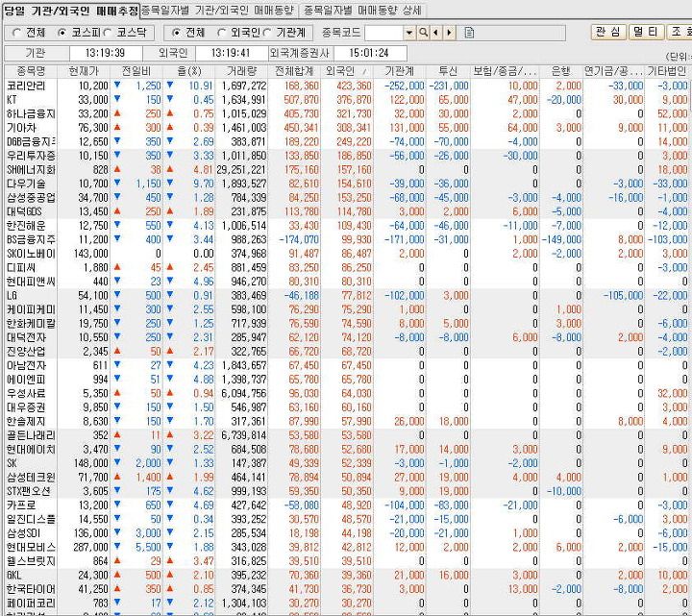The height and width of the screenshot is (616, 692).
Task: Switch to 종목일자별 매매동향 상세 tab
Action: 362,11
